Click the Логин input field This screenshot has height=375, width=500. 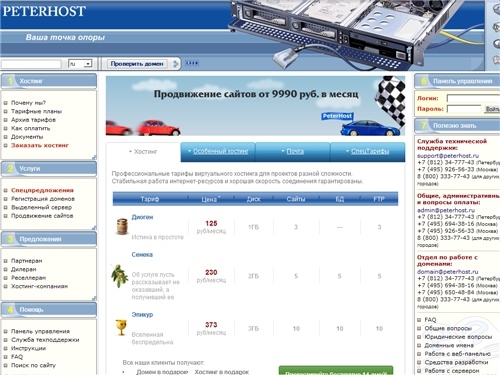pyautogui.click(x=473, y=98)
